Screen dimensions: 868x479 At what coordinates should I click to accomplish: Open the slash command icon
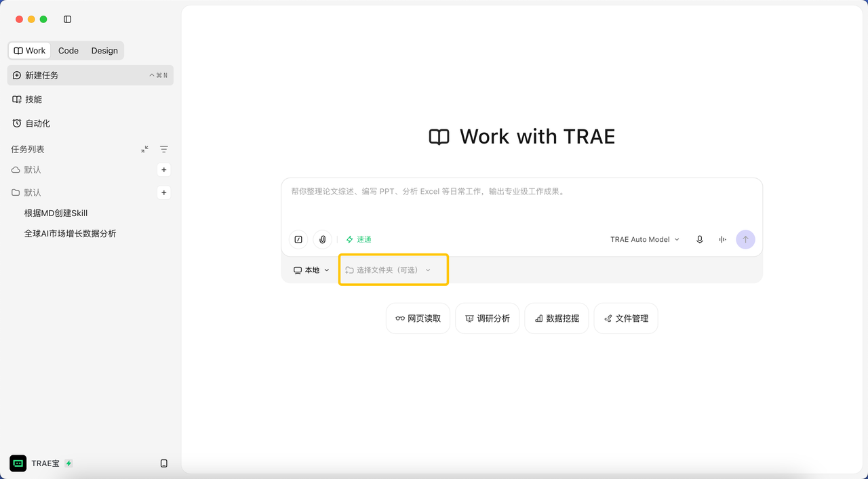(298, 239)
